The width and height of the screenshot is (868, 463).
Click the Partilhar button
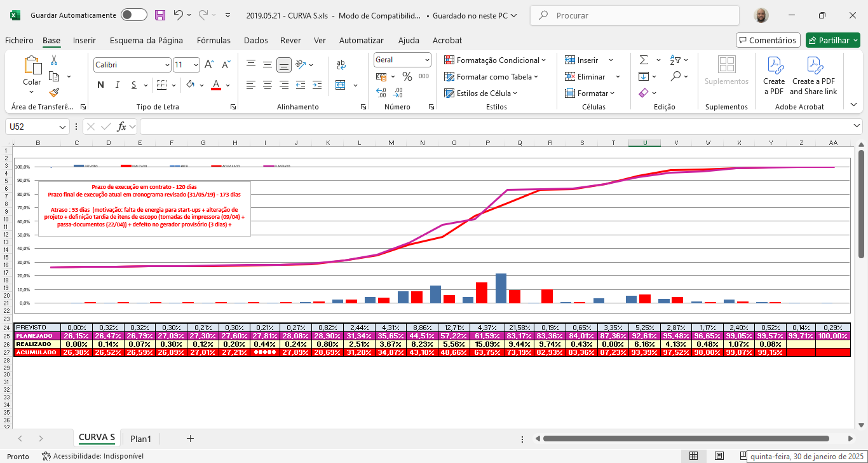coord(832,40)
